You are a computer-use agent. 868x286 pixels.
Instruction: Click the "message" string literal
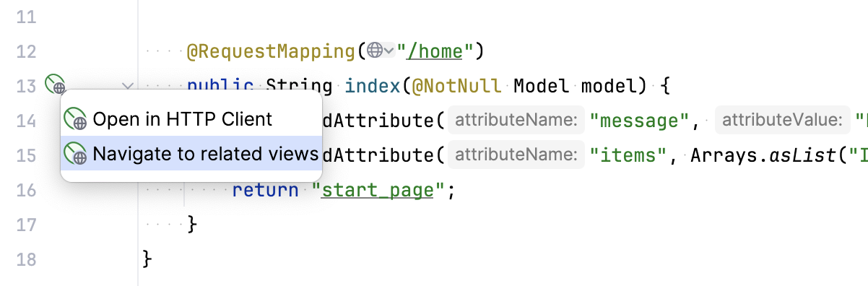(640, 121)
